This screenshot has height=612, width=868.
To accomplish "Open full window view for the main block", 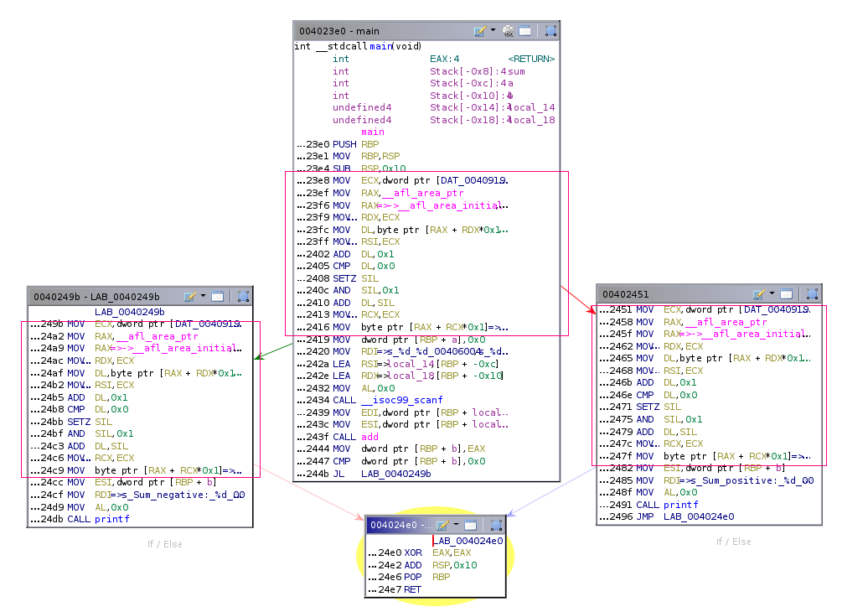I will point(525,31).
